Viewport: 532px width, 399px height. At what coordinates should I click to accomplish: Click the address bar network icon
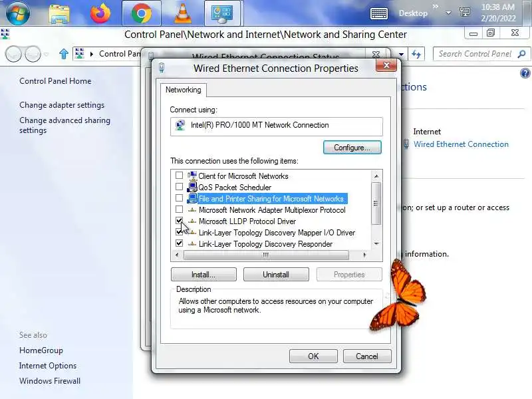(79, 54)
